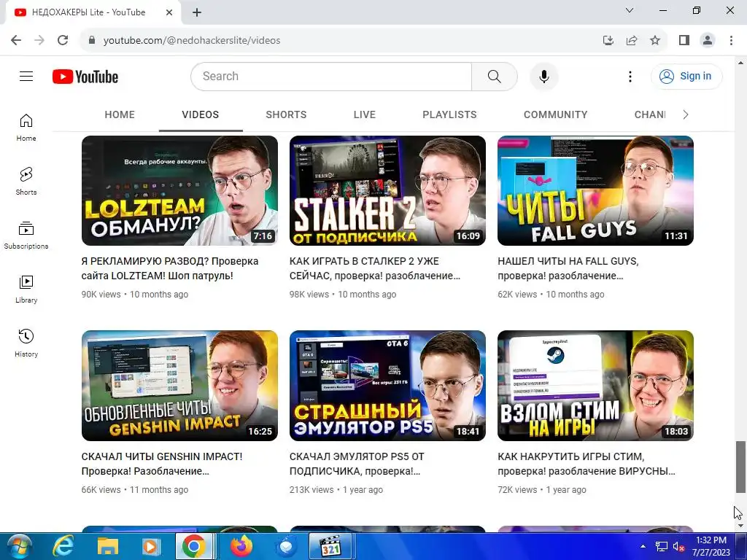Image resolution: width=747 pixels, height=560 pixels.
Task: Show more channel tabs with right chevron
Action: [685, 114]
